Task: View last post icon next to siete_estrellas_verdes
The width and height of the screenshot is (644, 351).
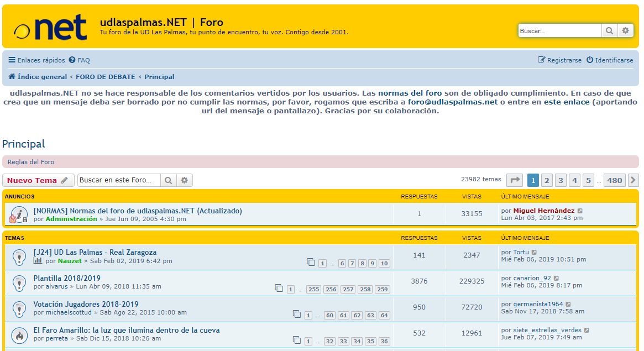Action: [x=587, y=331]
